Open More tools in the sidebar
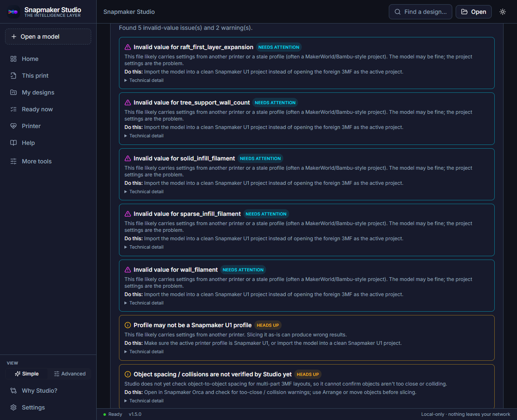 48,161
